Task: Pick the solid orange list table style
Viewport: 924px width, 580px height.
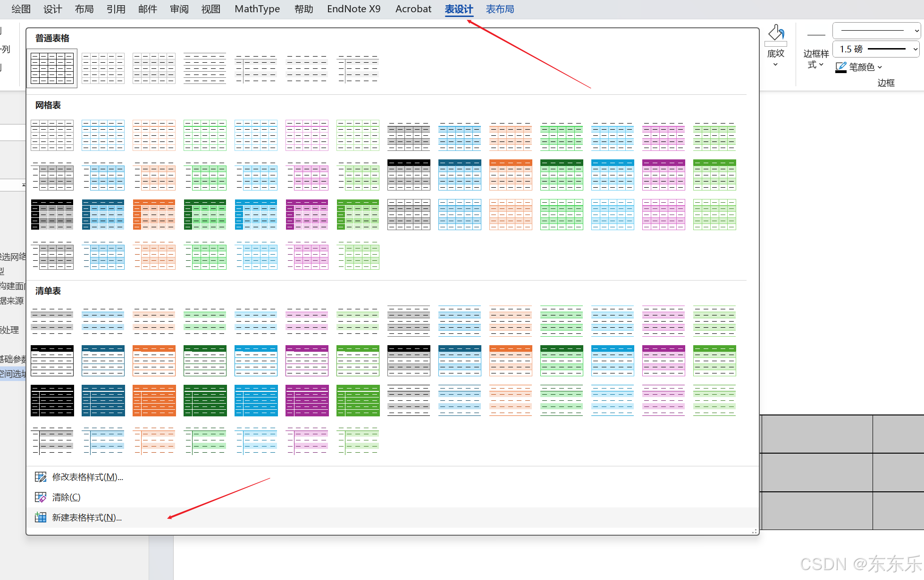Action: pos(154,400)
